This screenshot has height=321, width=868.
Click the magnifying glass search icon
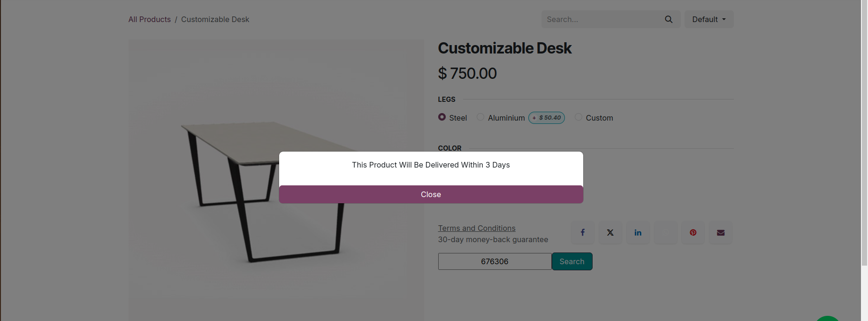(669, 19)
